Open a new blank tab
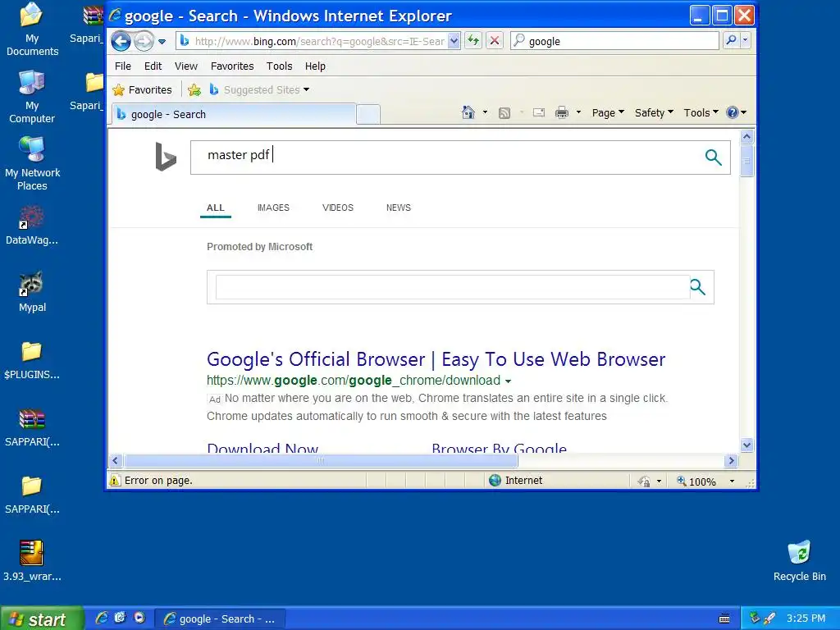The height and width of the screenshot is (630, 840). click(368, 115)
